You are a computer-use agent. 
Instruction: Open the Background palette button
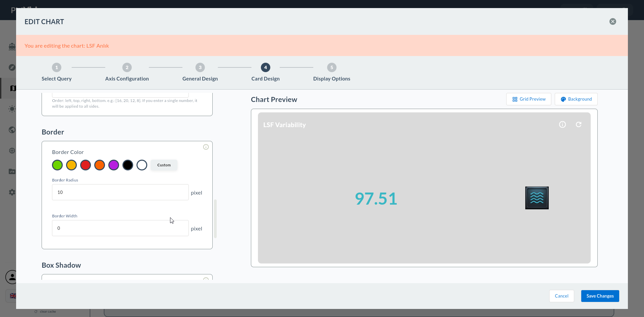[576, 99]
